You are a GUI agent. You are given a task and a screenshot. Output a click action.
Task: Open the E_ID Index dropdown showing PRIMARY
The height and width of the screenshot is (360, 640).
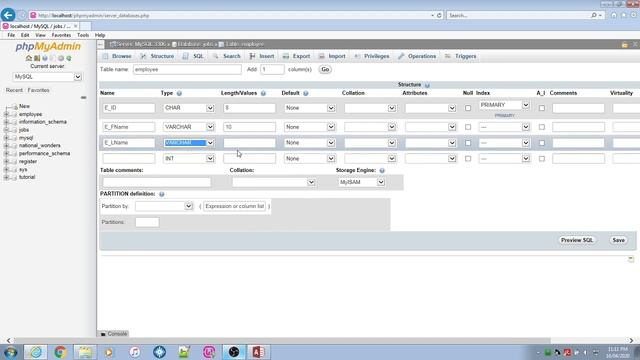(x=504, y=105)
